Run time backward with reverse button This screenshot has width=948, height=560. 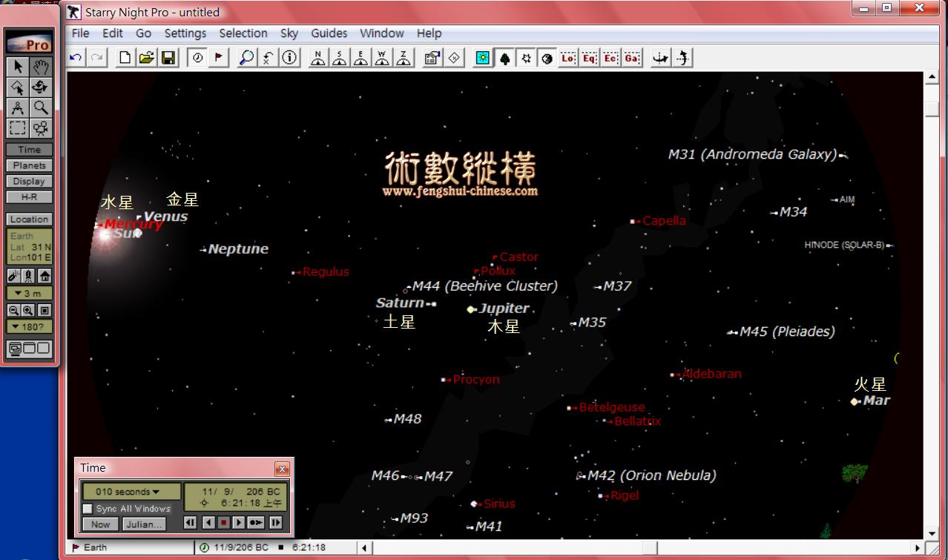[x=208, y=523]
